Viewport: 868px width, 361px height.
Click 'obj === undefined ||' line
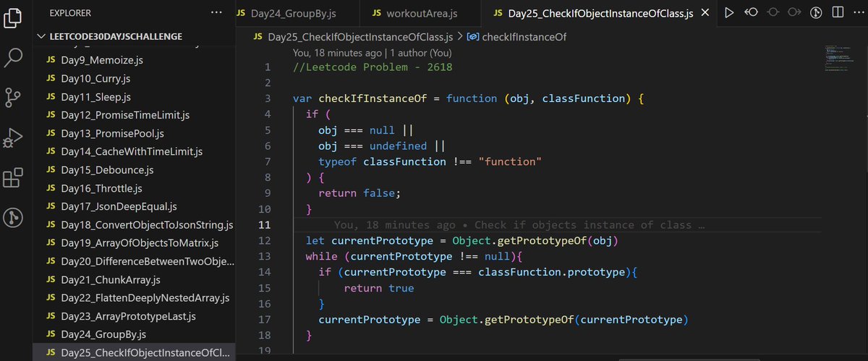(382, 145)
